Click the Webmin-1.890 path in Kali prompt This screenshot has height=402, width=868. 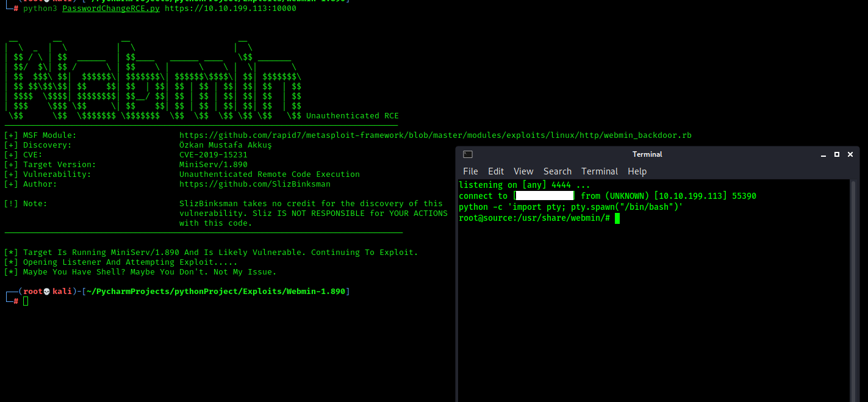tap(316, 292)
